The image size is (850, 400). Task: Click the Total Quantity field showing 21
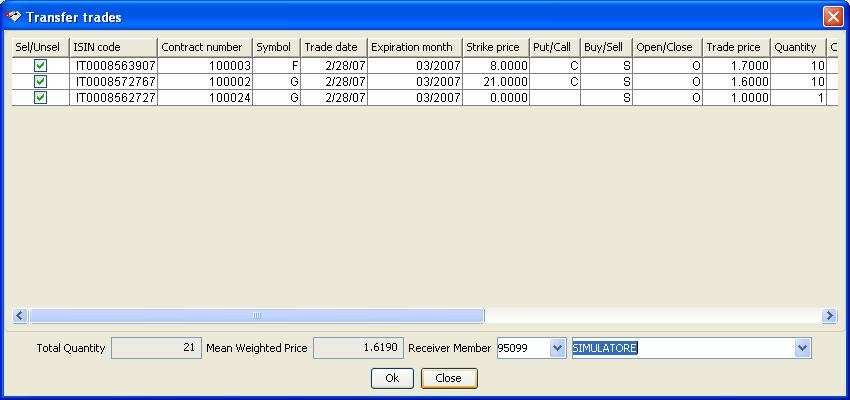click(156, 348)
